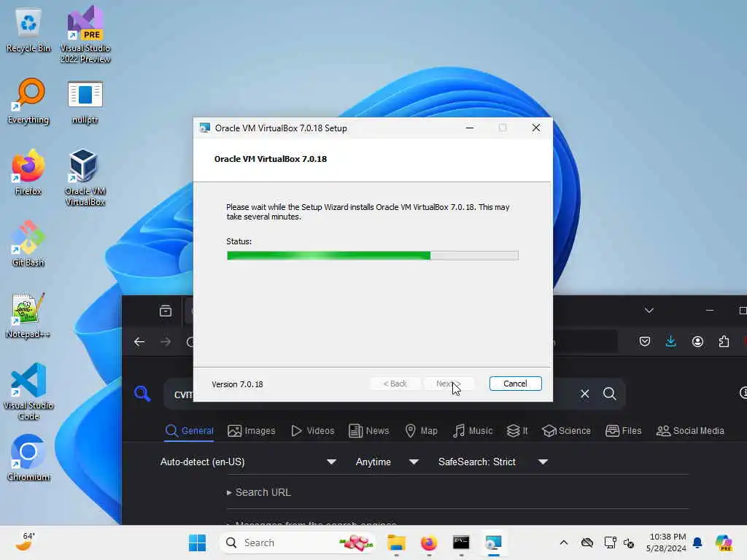This screenshot has height=560, width=747.
Task: Click the taskbar Search box
Action: pyautogui.click(x=298, y=542)
